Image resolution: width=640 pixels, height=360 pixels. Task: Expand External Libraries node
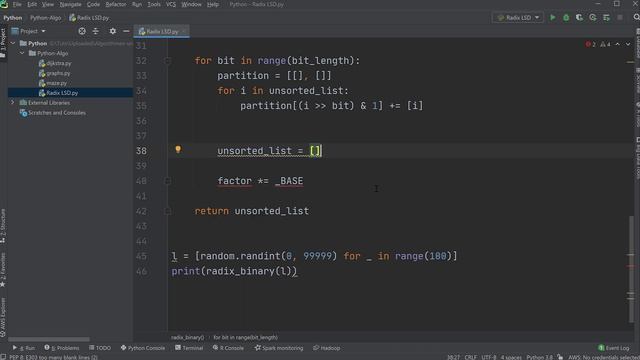coord(13,102)
